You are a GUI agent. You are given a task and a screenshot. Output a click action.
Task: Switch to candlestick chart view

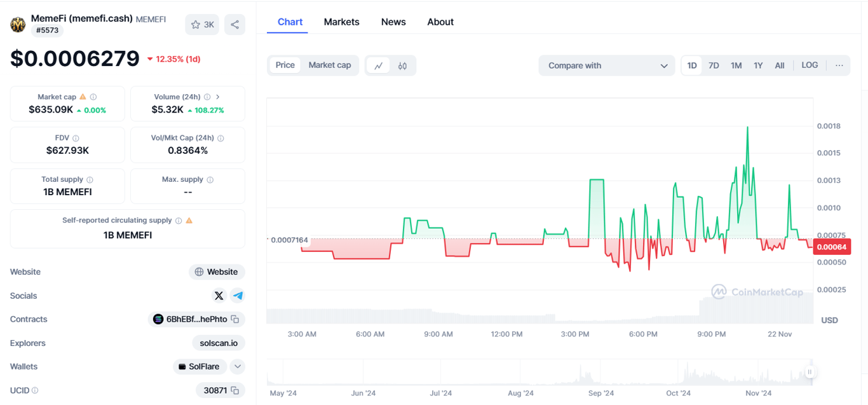[402, 65]
